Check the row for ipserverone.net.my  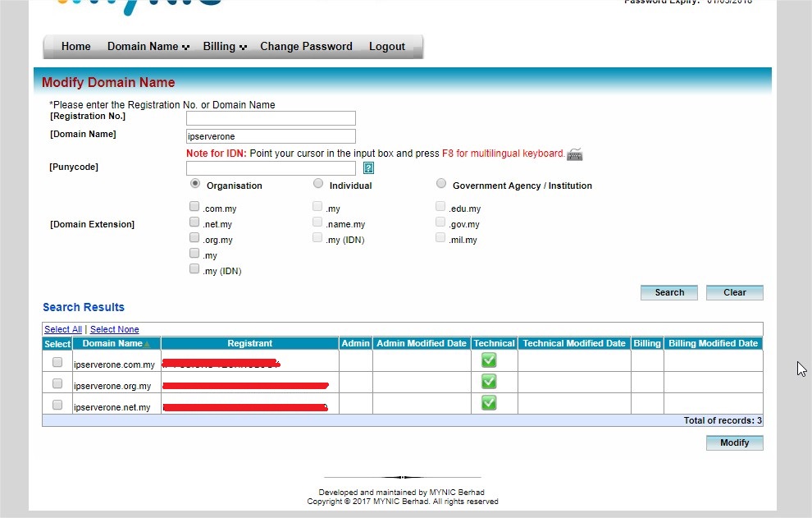click(57, 405)
